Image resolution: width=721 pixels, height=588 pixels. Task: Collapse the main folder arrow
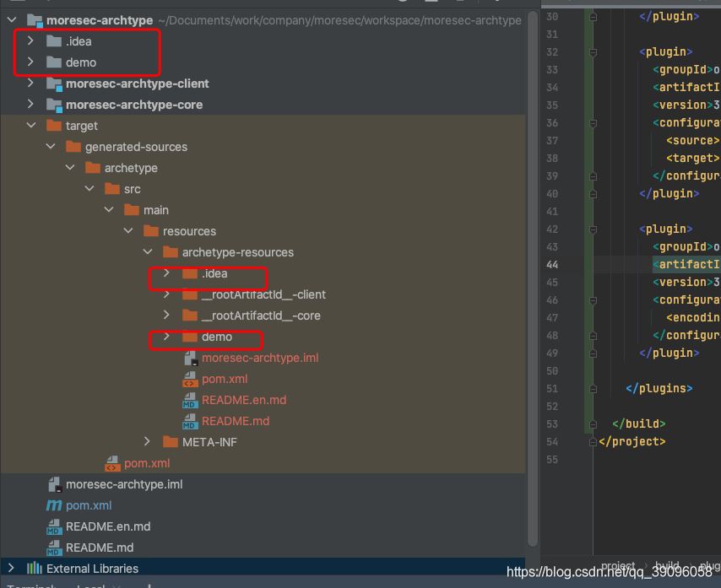click(x=109, y=209)
